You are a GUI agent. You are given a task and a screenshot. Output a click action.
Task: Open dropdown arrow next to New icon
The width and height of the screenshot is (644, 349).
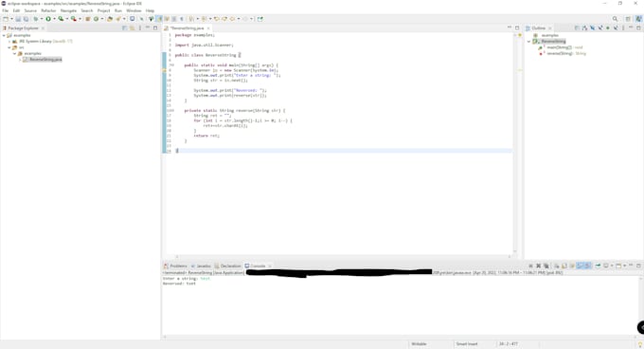[11, 19]
